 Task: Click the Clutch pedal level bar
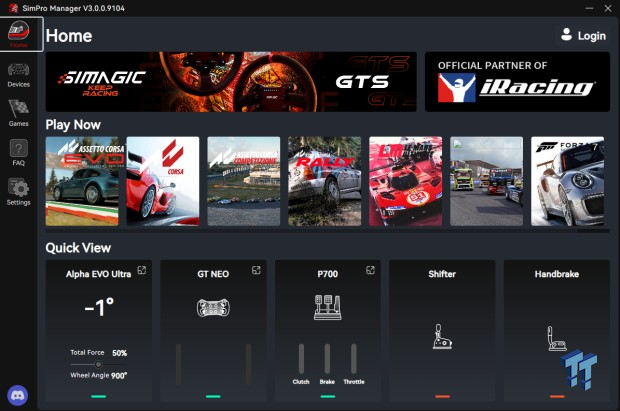(301, 358)
